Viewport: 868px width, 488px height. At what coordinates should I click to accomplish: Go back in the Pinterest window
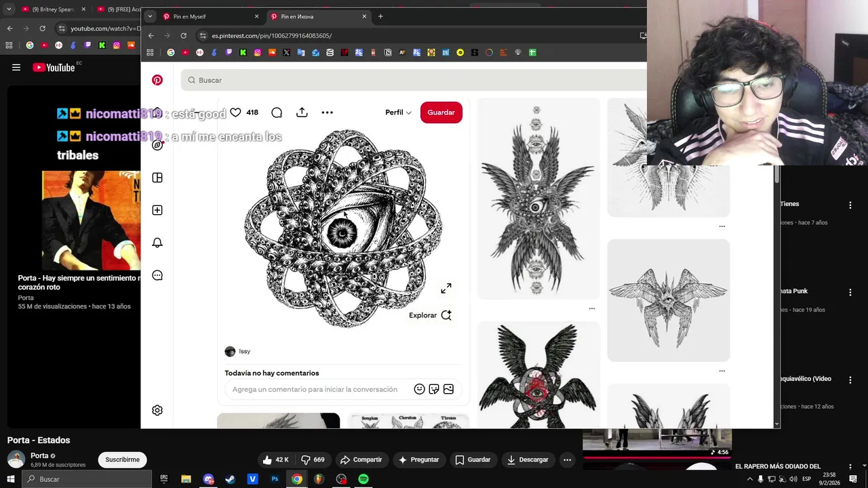(x=151, y=35)
